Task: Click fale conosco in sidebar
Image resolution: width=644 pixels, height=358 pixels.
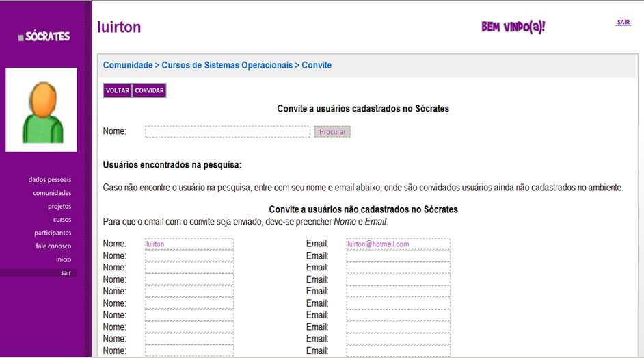Action: point(53,246)
